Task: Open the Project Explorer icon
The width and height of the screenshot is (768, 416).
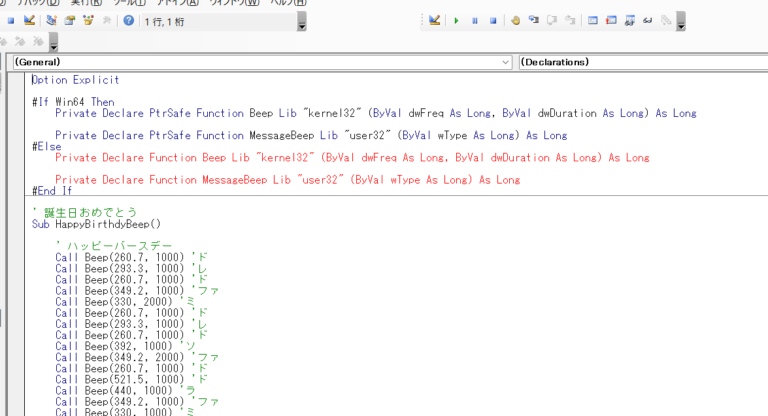Action: (x=51, y=20)
